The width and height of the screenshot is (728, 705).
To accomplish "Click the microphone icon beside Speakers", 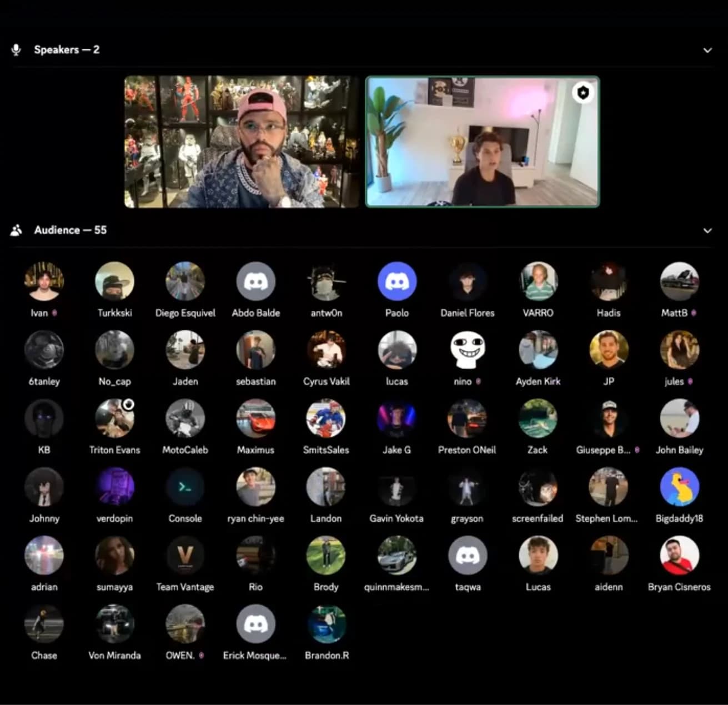I will [x=16, y=50].
